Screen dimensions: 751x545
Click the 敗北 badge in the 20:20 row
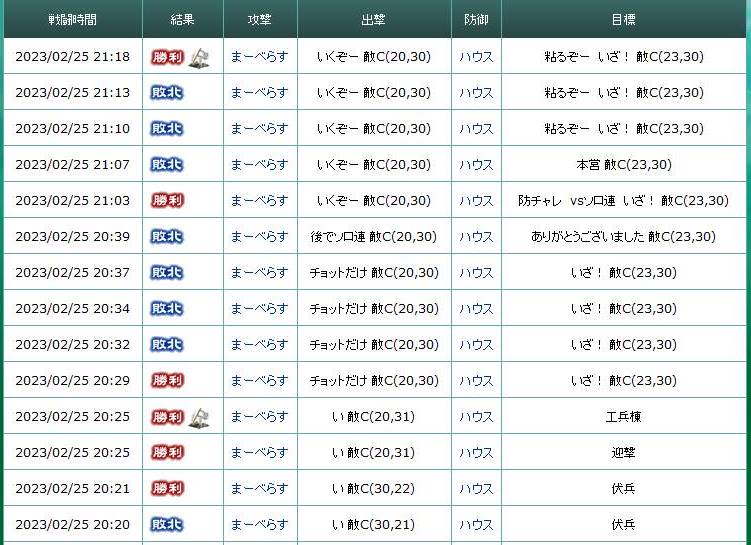click(167, 525)
